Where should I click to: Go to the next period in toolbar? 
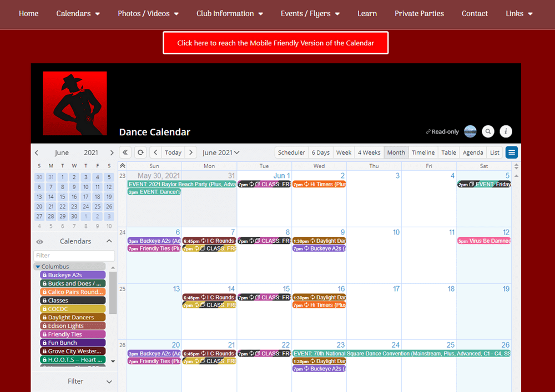[191, 152]
